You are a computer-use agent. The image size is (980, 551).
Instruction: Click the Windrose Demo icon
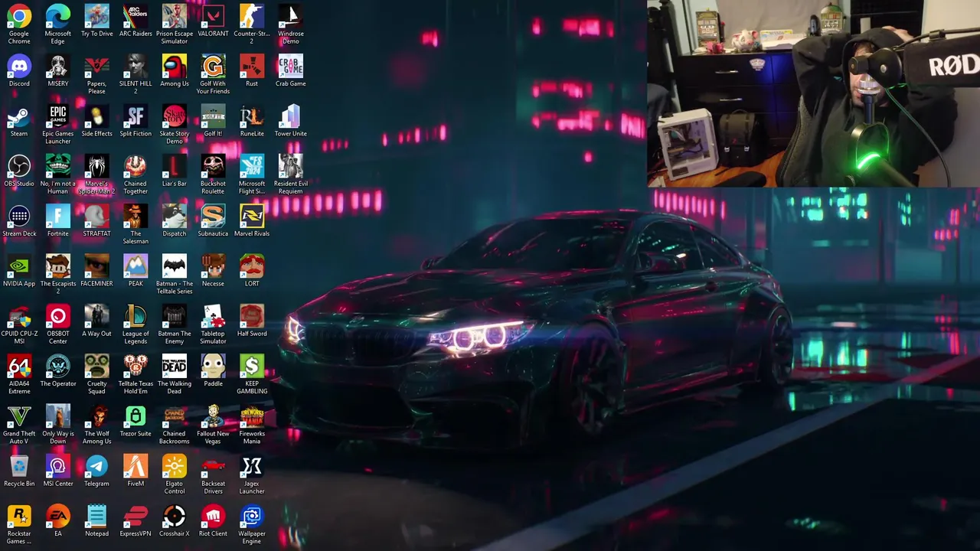(x=291, y=16)
